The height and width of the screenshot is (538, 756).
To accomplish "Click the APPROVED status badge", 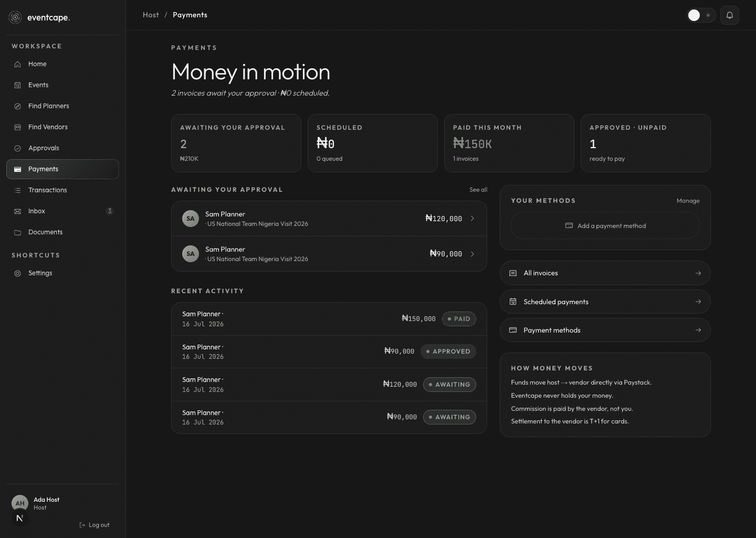I will click(448, 351).
